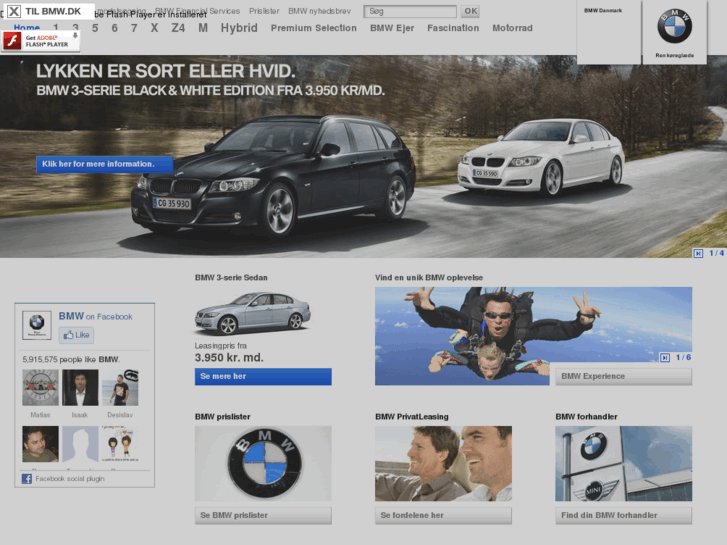Click the '3.950 kr. md.' price text
Viewport: 727px width, 545px height.
pos(229,358)
